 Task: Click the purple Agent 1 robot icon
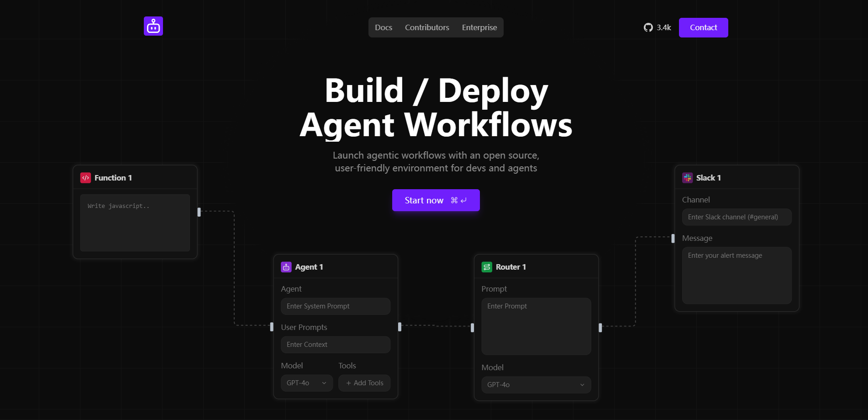pyautogui.click(x=286, y=267)
